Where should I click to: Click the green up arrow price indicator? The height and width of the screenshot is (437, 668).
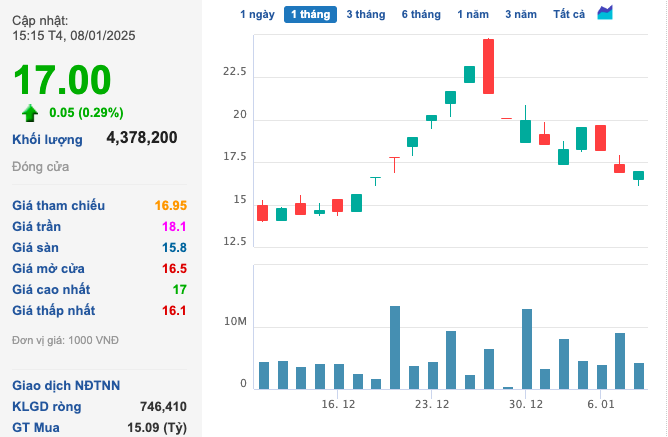(x=30, y=112)
